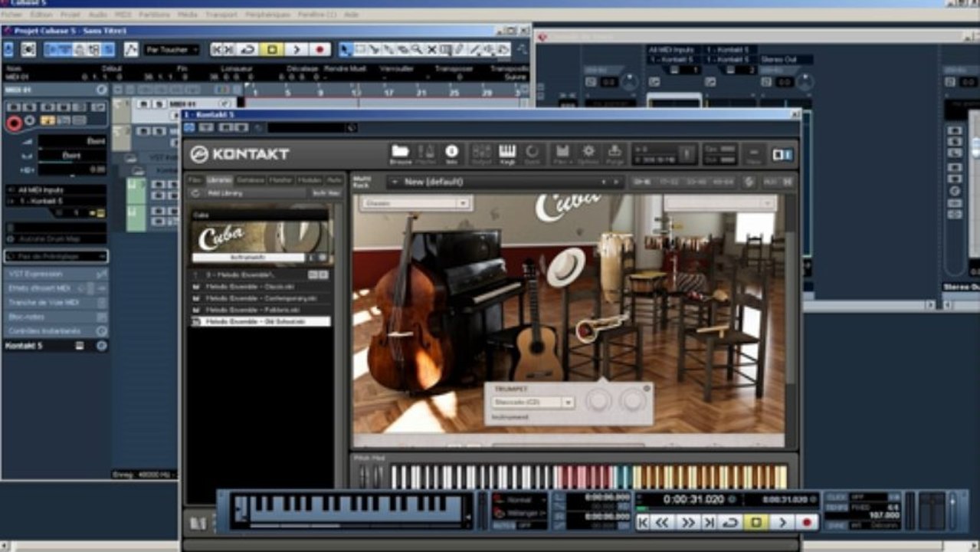Image resolution: width=980 pixels, height=552 pixels.
Task: Toggle the Keyb keyboard icon in Kontakt
Action: tap(507, 153)
